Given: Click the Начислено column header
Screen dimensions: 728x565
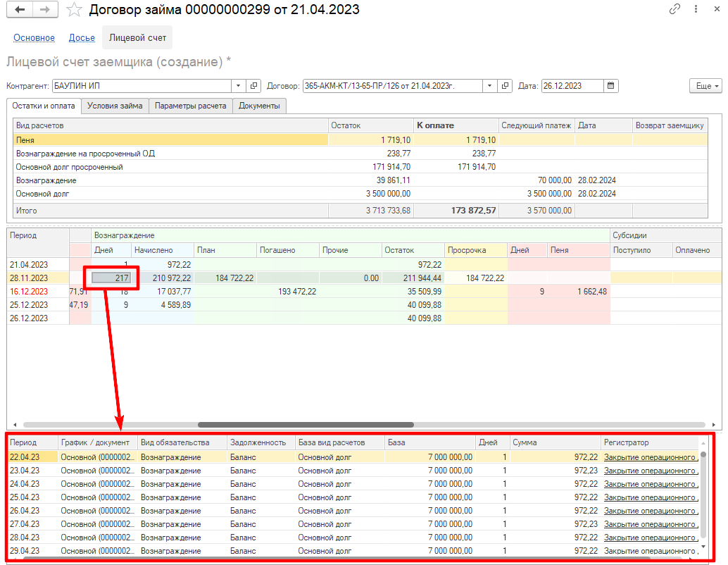Looking at the screenshot, I should [x=163, y=250].
